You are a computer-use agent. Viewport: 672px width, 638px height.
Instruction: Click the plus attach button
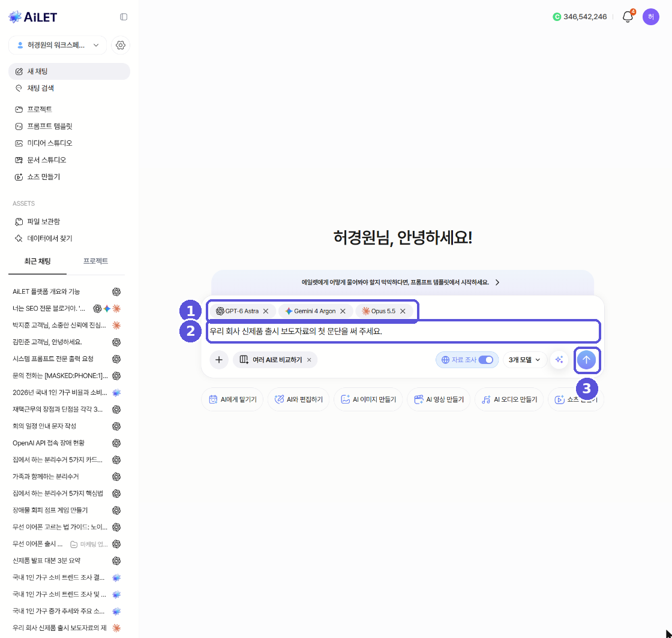point(219,360)
